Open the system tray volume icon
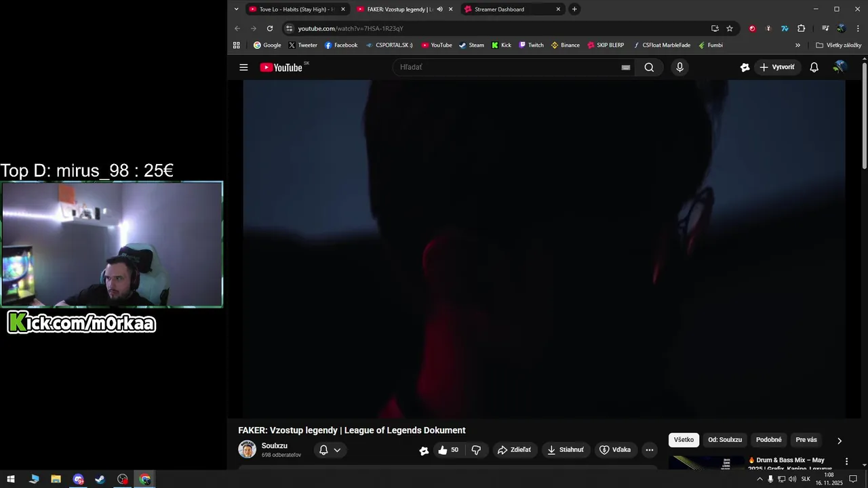 pyautogui.click(x=792, y=479)
